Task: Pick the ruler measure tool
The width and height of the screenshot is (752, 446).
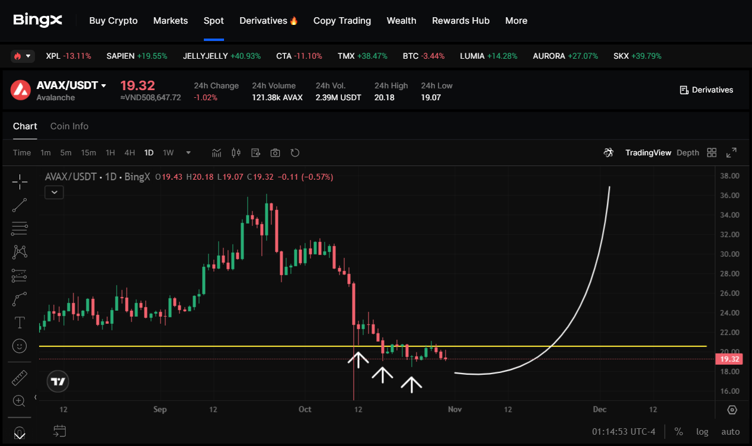Action: [19, 378]
